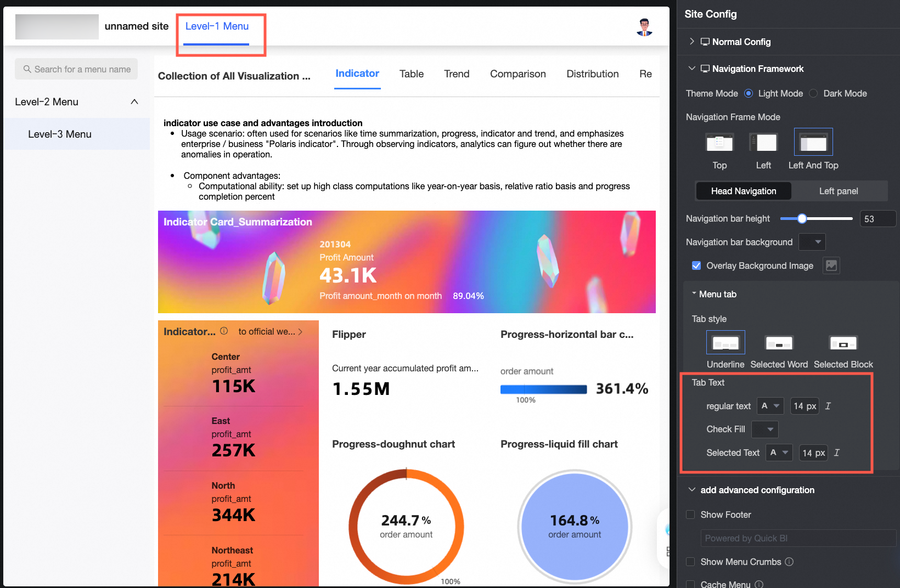The height and width of the screenshot is (588, 900).
Task: Tick the Cache Menu checkbox
Action: [690, 585]
